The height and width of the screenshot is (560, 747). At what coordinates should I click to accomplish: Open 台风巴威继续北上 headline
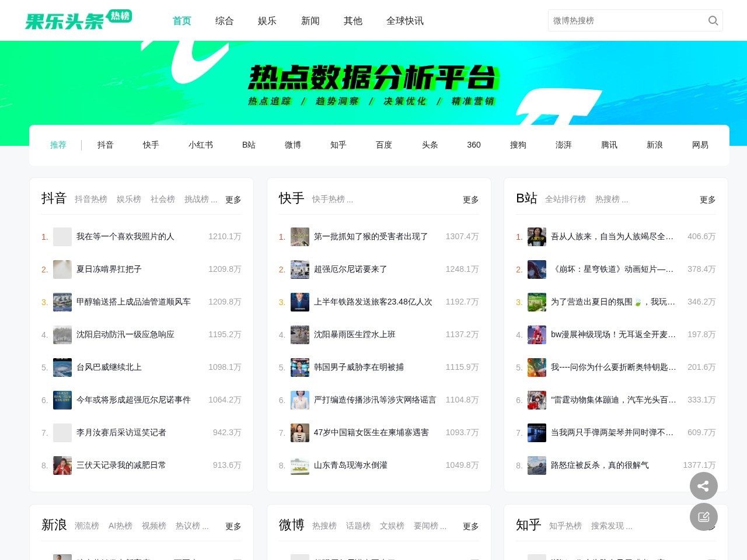(x=109, y=367)
